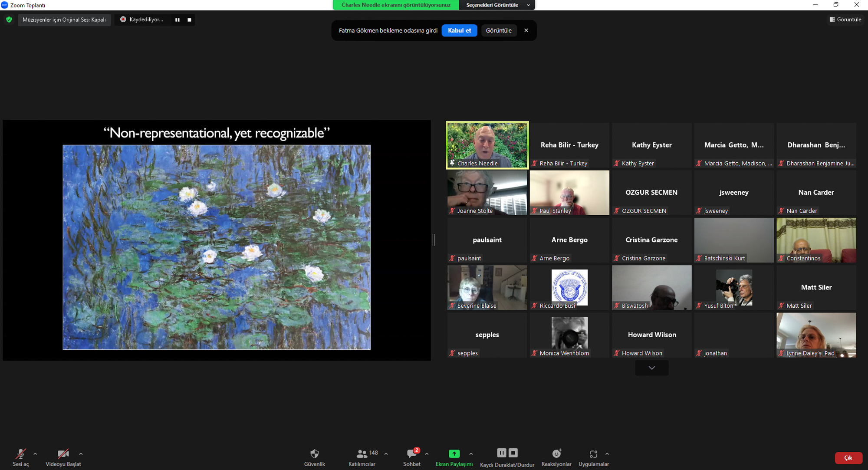Click Joanne Stolte's muted microphone icon
868x470 pixels.
click(452, 211)
